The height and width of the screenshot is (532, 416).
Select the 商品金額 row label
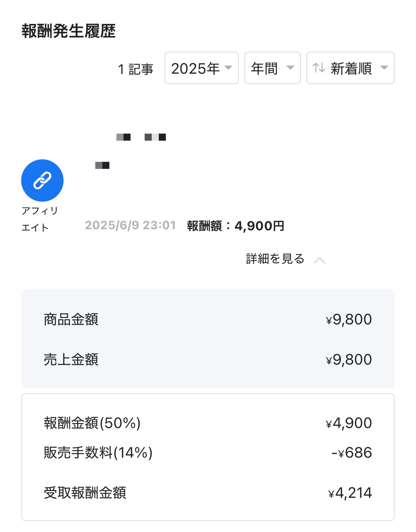[x=71, y=319]
